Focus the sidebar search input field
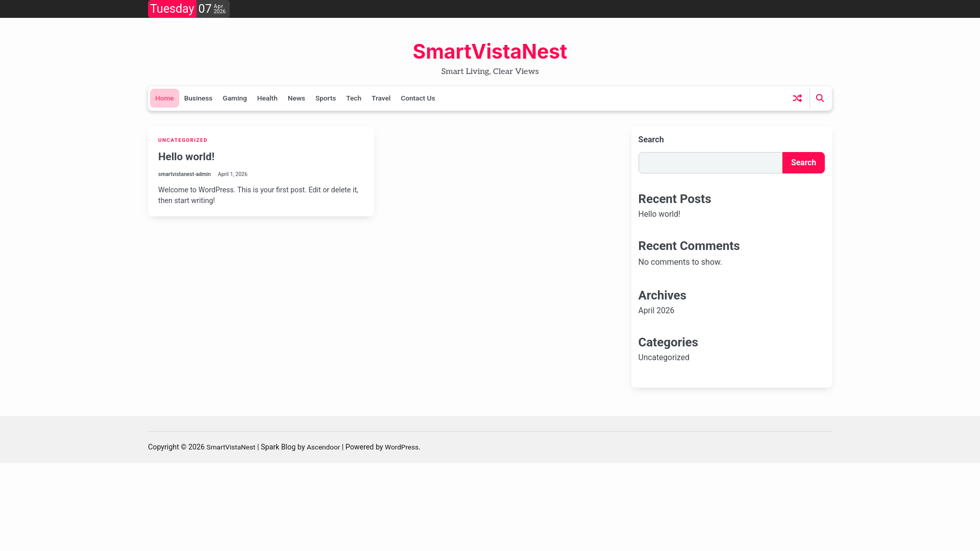This screenshot has height=551, width=980. pos(710,163)
